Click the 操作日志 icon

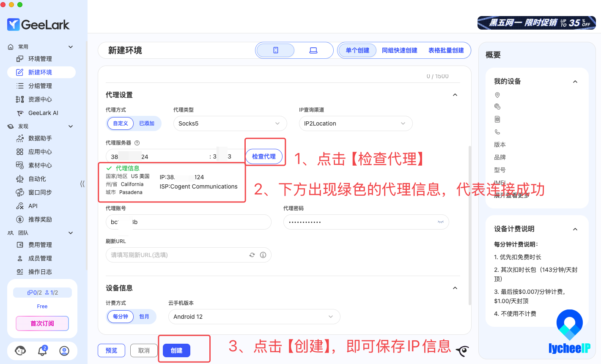(20, 272)
